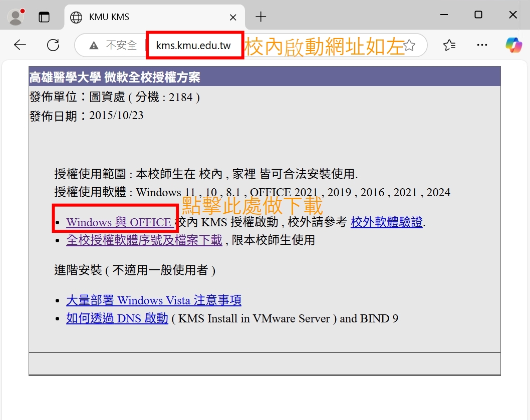530x420 pixels.
Task: Click the 發佈日期：2015/10/23 text
Action: point(87,116)
